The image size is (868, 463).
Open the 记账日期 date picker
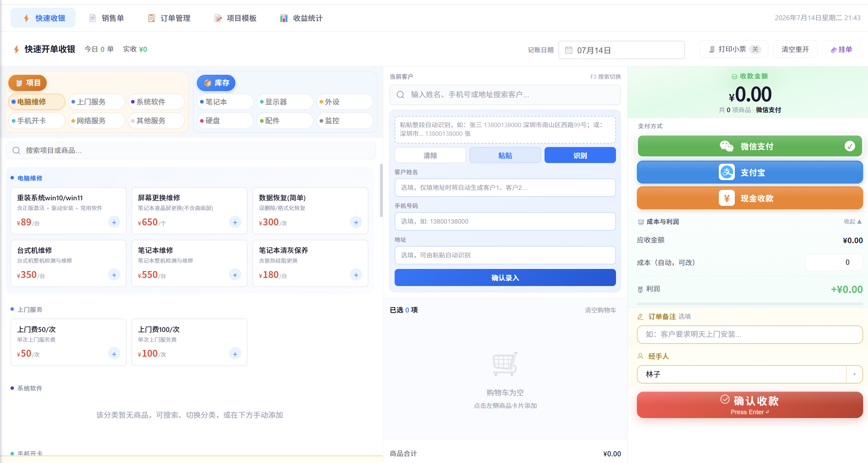(x=622, y=50)
